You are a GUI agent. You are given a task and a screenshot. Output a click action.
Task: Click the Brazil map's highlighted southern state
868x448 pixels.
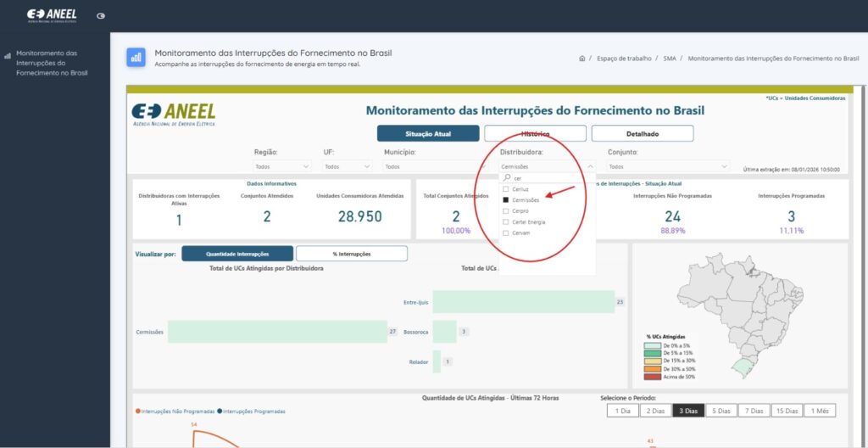[741, 367]
